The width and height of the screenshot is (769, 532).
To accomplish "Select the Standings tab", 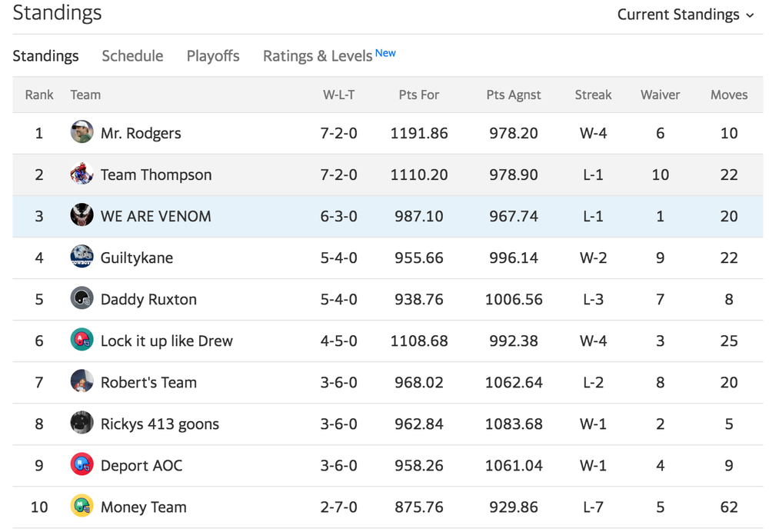I will (45, 56).
